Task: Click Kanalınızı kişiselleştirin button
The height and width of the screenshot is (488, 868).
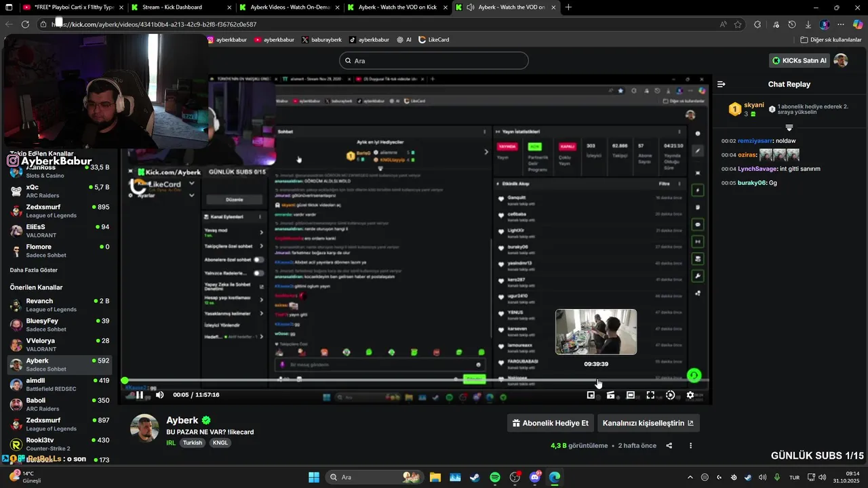Action: click(x=648, y=423)
